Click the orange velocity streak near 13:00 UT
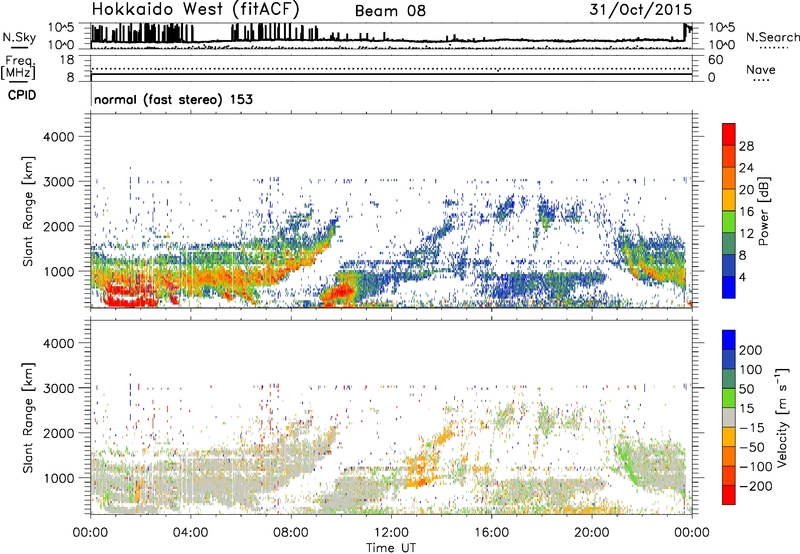The image size is (800, 554). (423, 467)
